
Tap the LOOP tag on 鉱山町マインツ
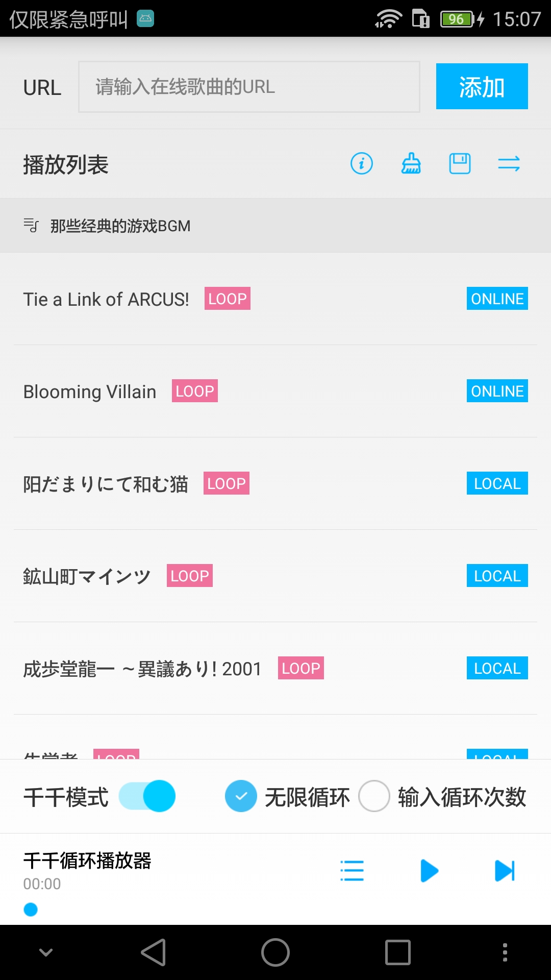(189, 576)
